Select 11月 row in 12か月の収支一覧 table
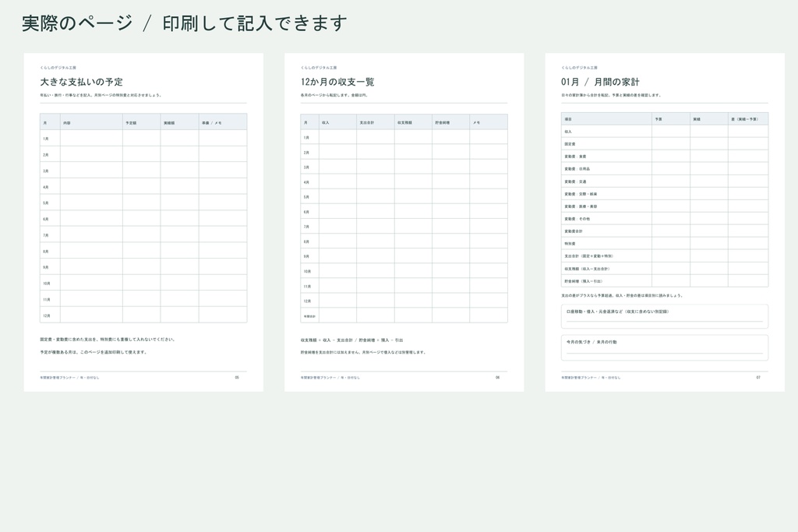The width and height of the screenshot is (798, 532). click(404, 286)
